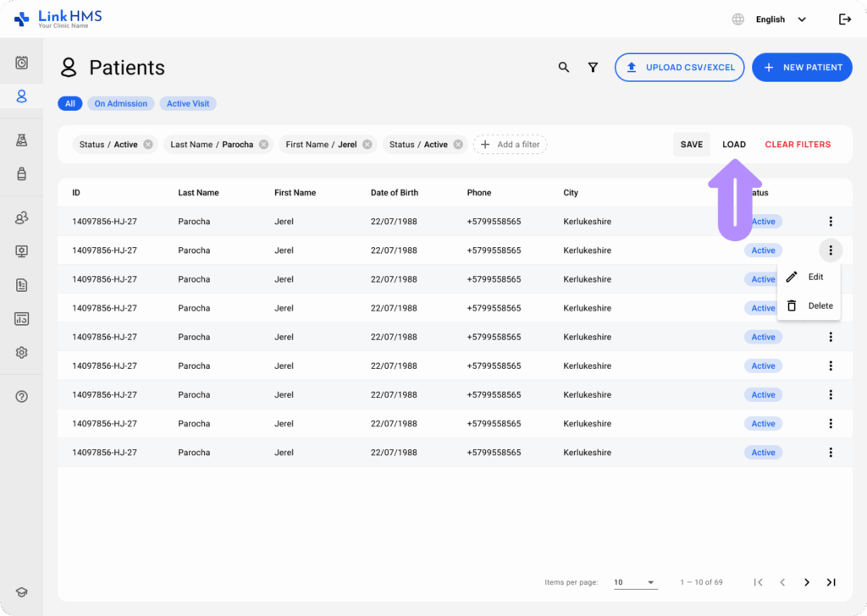Open the search icon near Upload CSV button

564,67
